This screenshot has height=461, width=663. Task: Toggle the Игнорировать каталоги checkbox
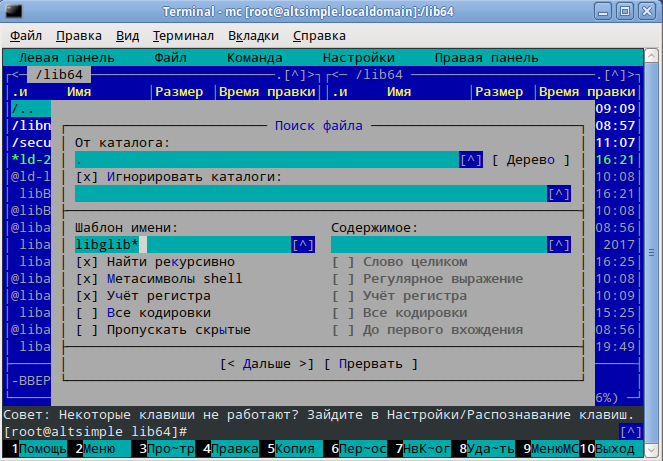[x=87, y=177]
